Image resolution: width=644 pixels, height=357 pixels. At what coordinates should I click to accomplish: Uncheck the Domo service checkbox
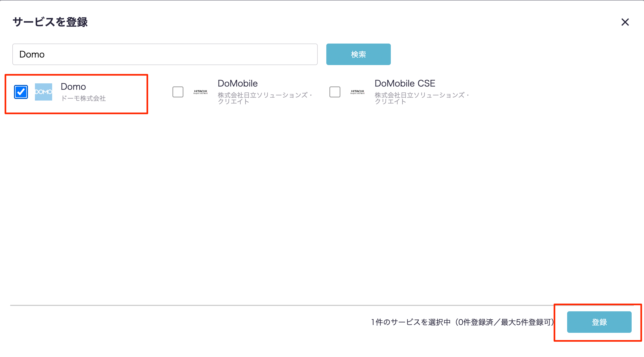21,92
